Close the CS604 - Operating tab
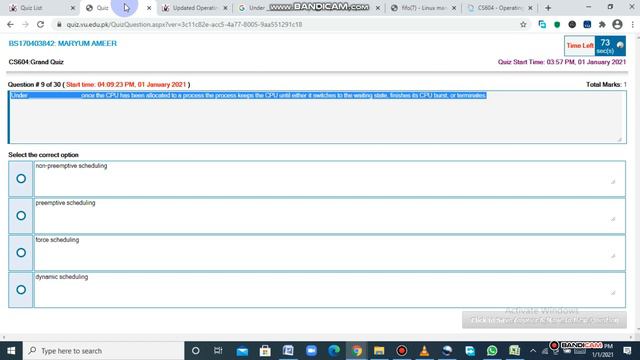Screen dimensions: 640x360 coord(530,8)
